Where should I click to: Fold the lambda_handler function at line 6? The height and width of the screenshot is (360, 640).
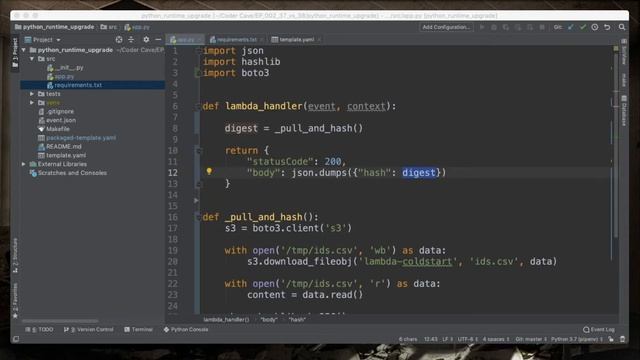click(198, 107)
